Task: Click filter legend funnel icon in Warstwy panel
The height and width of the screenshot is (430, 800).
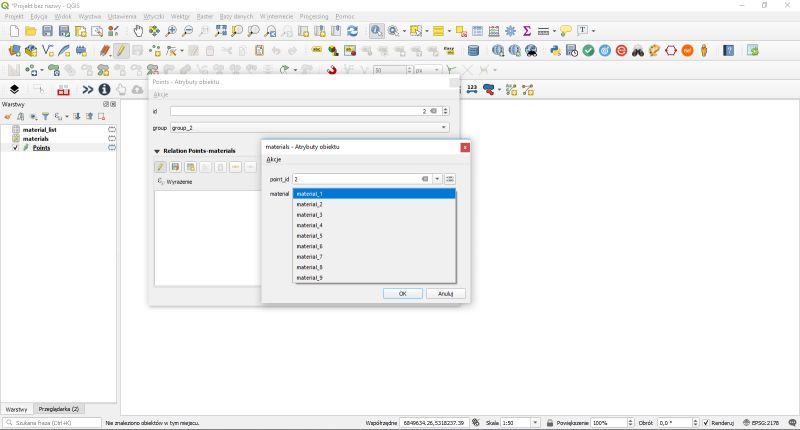Action: pyautogui.click(x=45, y=117)
